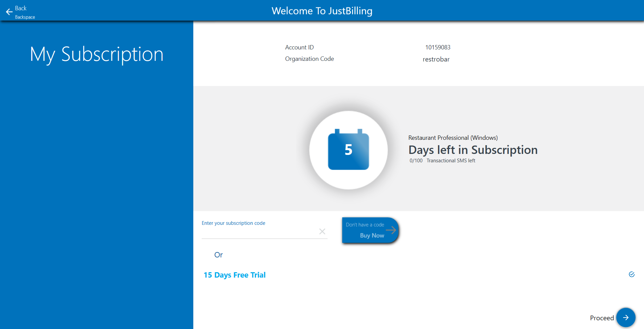Click the blue calendar icon showing 5
The height and width of the screenshot is (329, 644).
[x=348, y=150]
